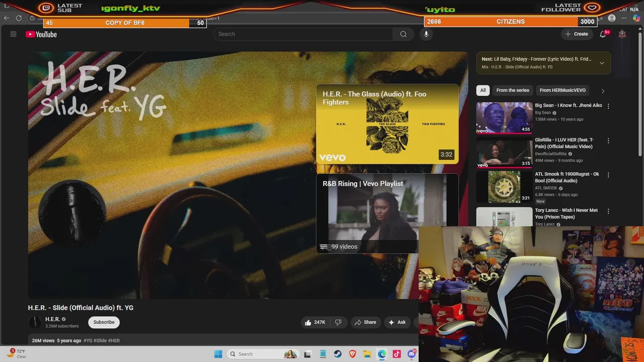
Task: Click the #HER hashtag
Action: 114,340
